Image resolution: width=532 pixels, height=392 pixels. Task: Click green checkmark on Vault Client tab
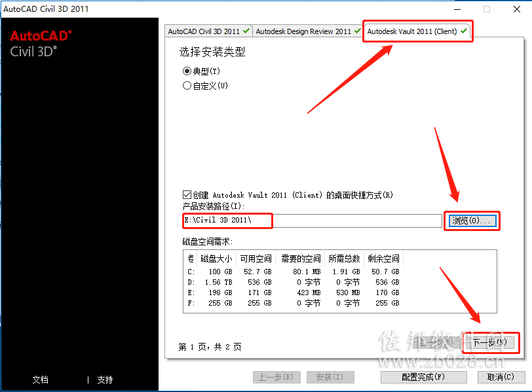pyautogui.click(x=464, y=31)
